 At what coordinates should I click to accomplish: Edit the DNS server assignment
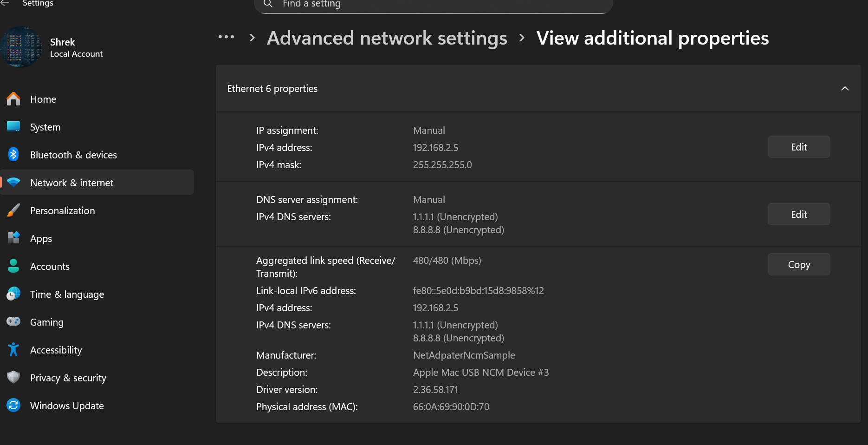798,214
